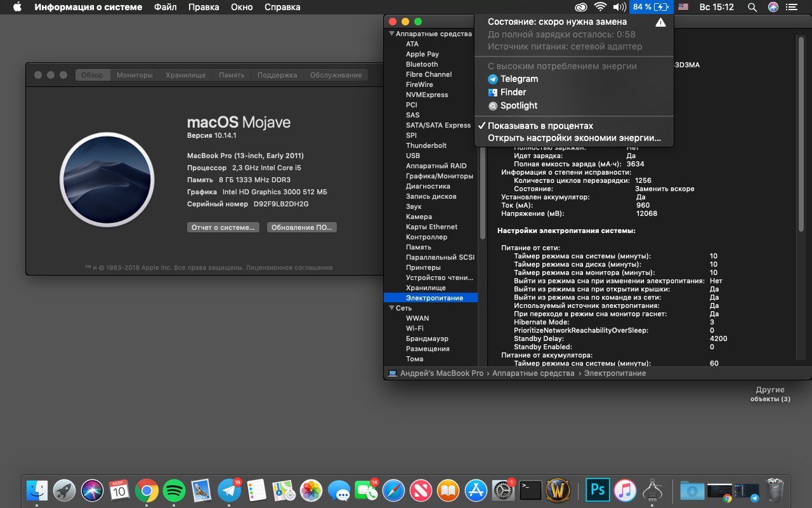Open the Apple menu
This screenshot has height=508, width=812.
point(17,7)
